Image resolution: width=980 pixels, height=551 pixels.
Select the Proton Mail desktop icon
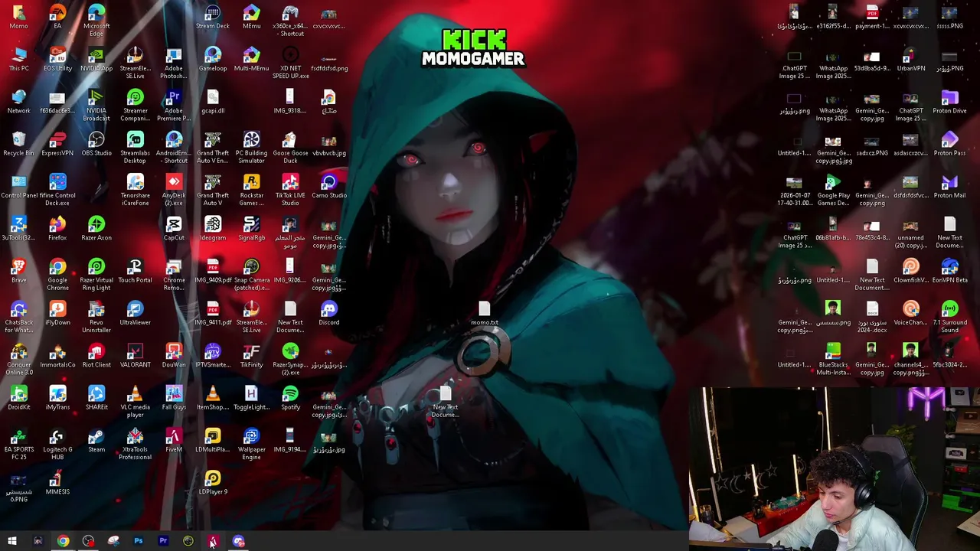tap(949, 186)
